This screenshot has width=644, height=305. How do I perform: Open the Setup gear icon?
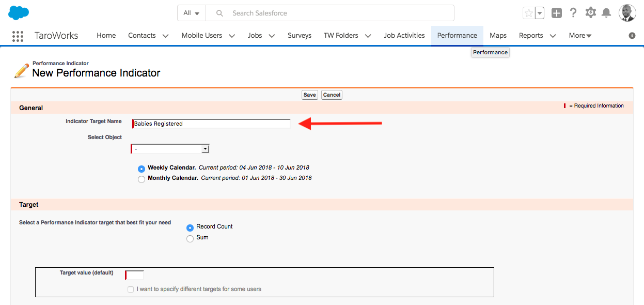pos(590,13)
